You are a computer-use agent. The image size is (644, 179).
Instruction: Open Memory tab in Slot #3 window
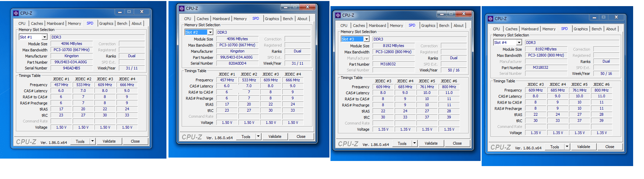tap(396, 26)
